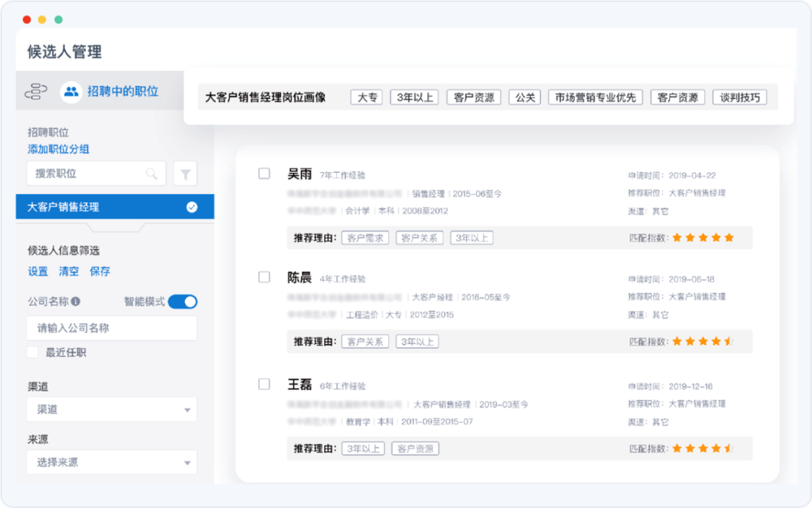
Task: Click 吴雨's five-star match rating
Action: point(702,237)
